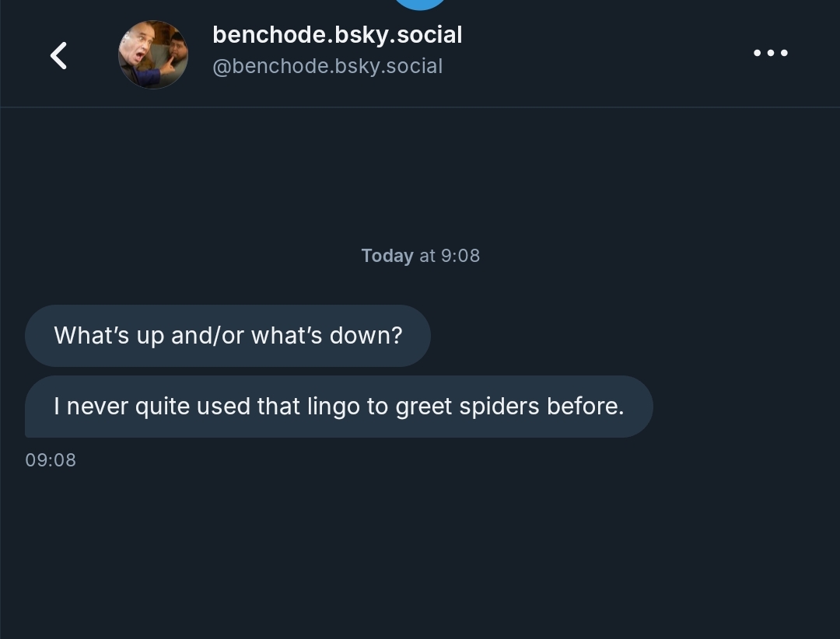Tap the blue circle at the top edge
The height and width of the screenshot is (639, 840).
[x=420, y=3]
